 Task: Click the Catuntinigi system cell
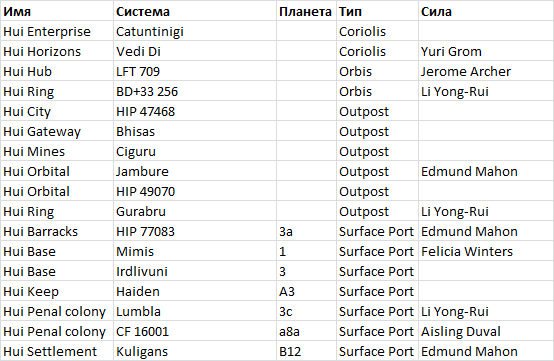click(195, 31)
